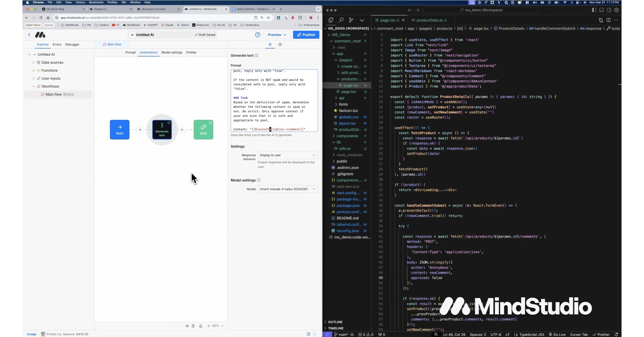Select the Search icon in VS Code toolbar

341,20
